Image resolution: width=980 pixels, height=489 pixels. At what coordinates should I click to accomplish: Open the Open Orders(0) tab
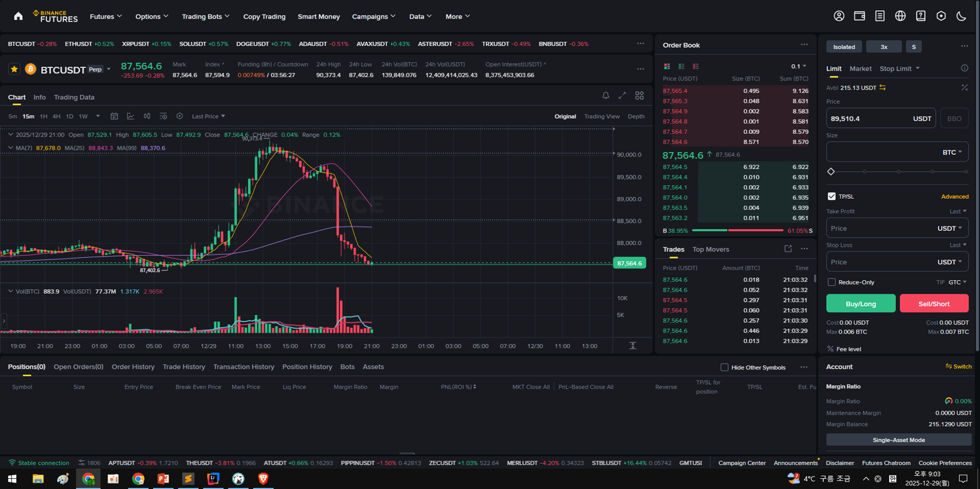(x=78, y=367)
